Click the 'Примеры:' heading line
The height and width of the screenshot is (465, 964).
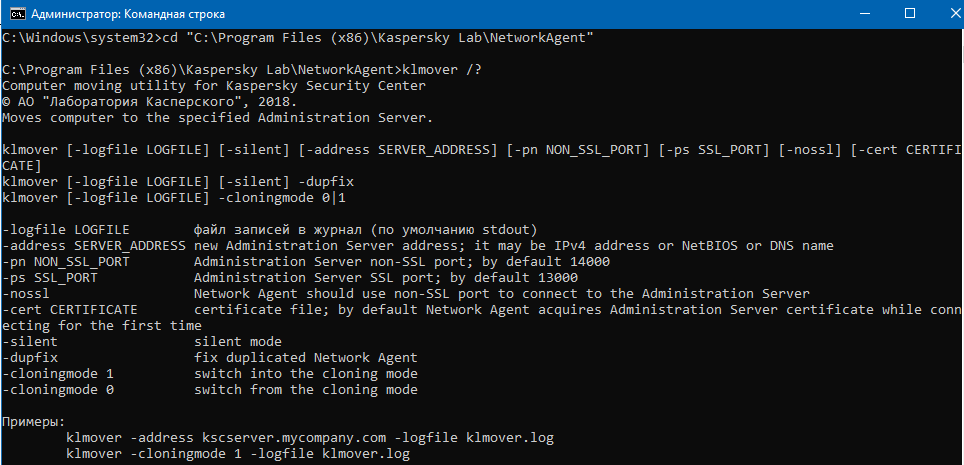(x=34, y=422)
